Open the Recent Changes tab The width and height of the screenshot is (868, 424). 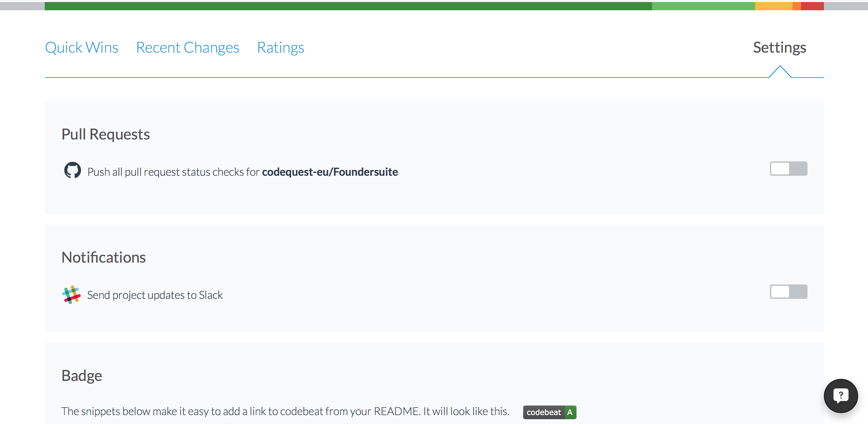click(188, 48)
